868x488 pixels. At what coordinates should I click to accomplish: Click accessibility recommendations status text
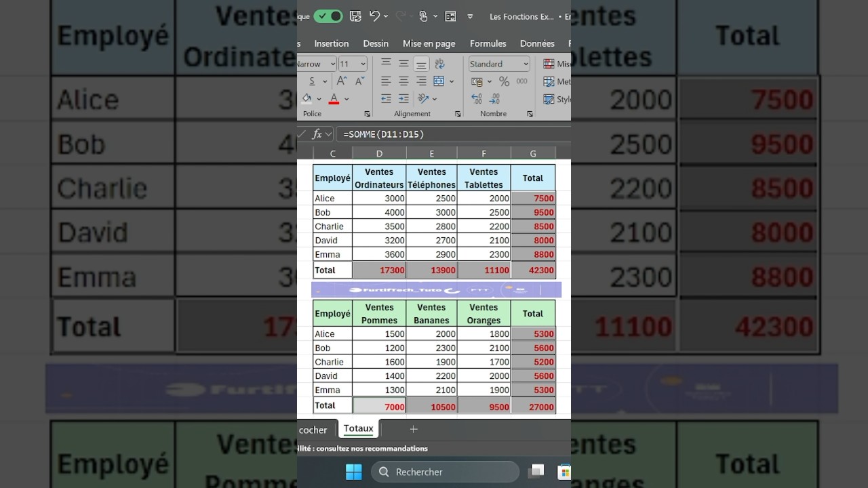pyautogui.click(x=363, y=448)
